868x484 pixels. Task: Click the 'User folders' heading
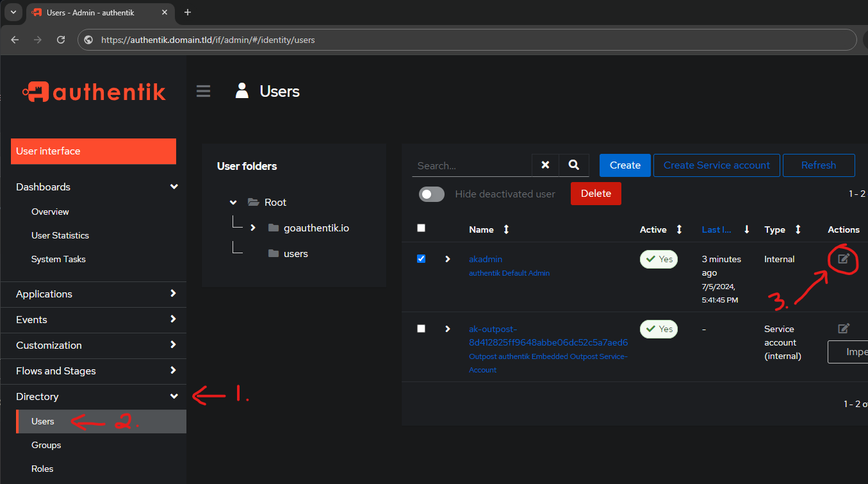pyautogui.click(x=247, y=166)
